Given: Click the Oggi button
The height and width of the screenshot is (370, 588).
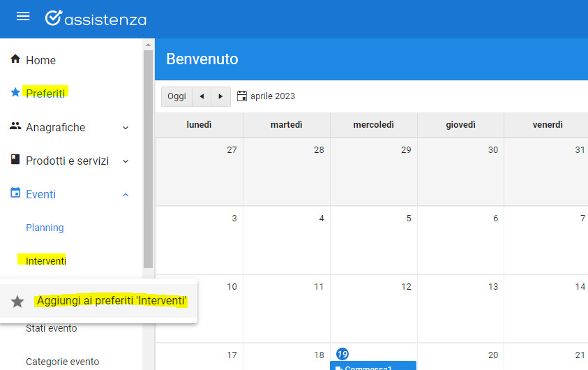Looking at the screenshot, I should click(176, 96).
